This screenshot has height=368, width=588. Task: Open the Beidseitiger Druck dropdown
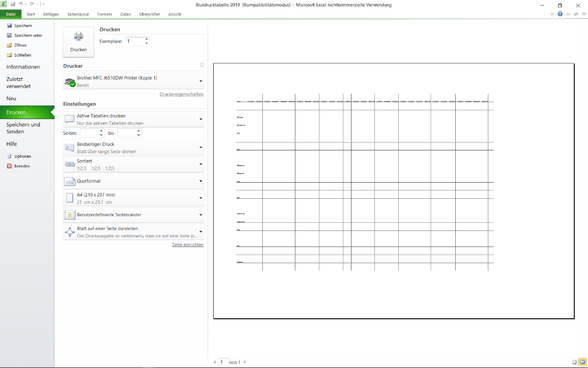point(133,148)
